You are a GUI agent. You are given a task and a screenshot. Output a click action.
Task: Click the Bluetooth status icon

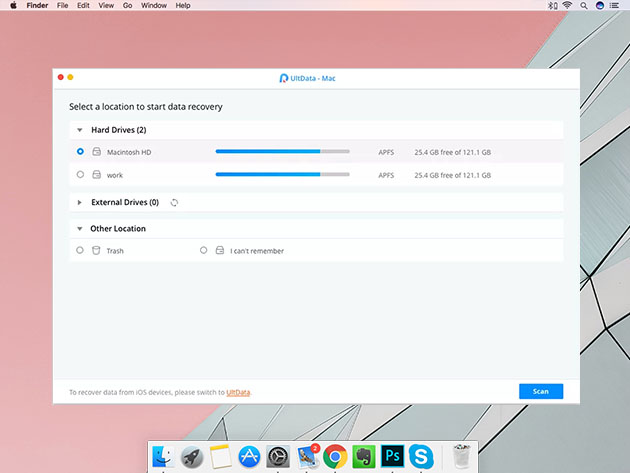coord(553,5)
